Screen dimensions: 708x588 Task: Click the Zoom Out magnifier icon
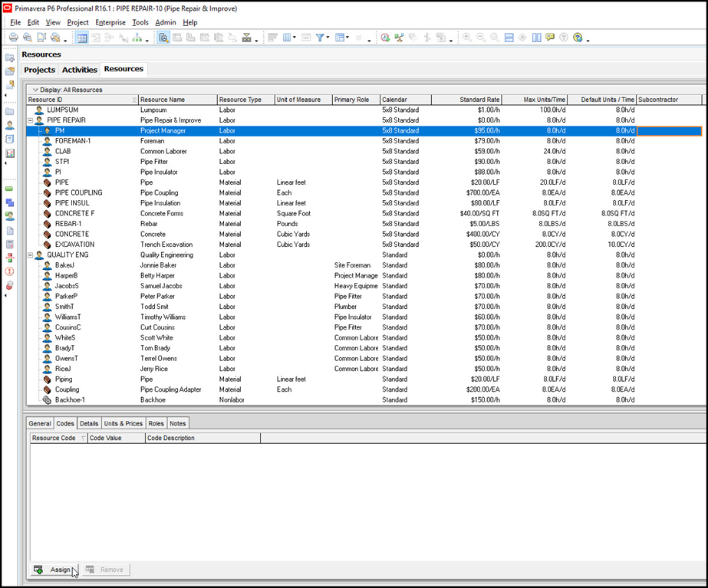[481, 38]
